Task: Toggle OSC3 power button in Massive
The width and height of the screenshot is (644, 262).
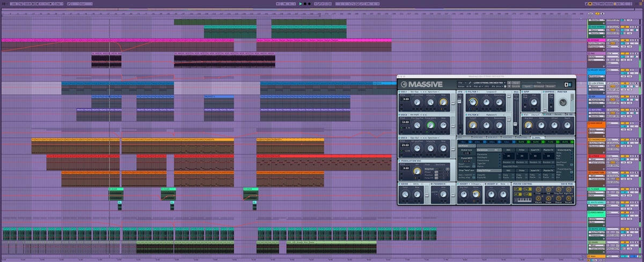Action: click(x=399, y=138)
